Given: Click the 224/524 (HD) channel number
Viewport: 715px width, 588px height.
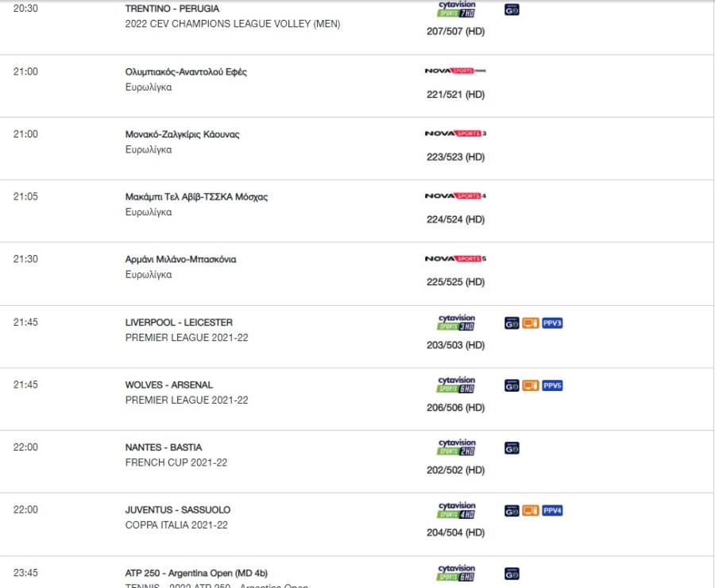Looking at the screenshot, I should tap(455, 219).
